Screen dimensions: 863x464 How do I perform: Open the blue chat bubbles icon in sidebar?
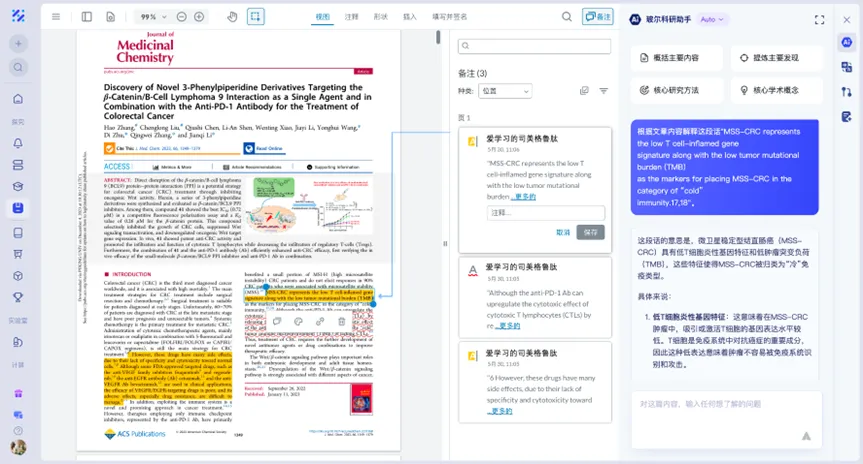click(x=18, y=414)
